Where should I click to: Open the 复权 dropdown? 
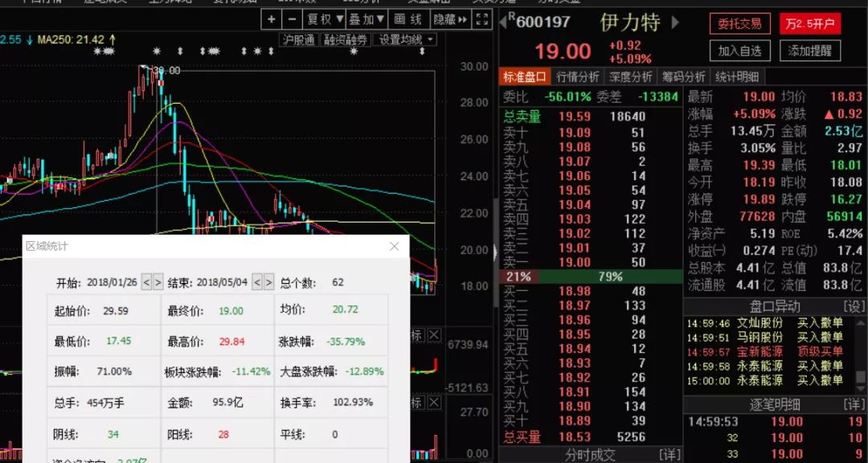pyautogui.click(x=323, y=20)
